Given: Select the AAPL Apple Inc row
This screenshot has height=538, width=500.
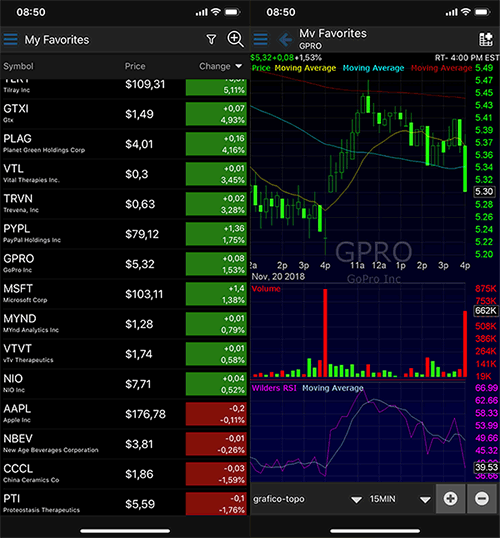Looking at the screenshot, I should [x=125, y=414].
